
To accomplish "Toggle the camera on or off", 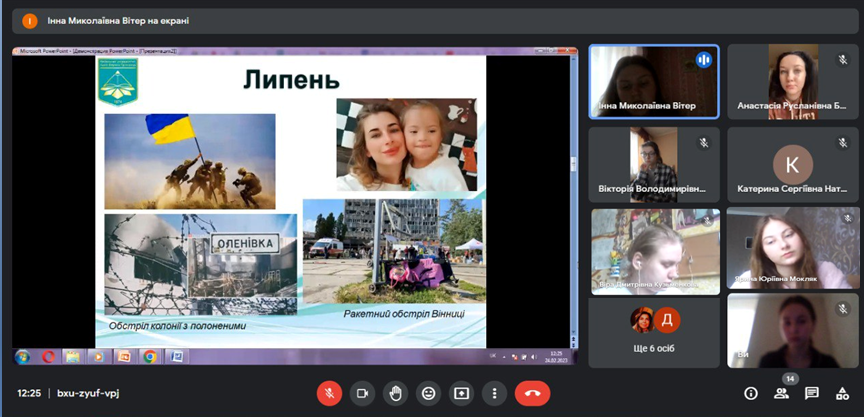I will pos(362,393).
